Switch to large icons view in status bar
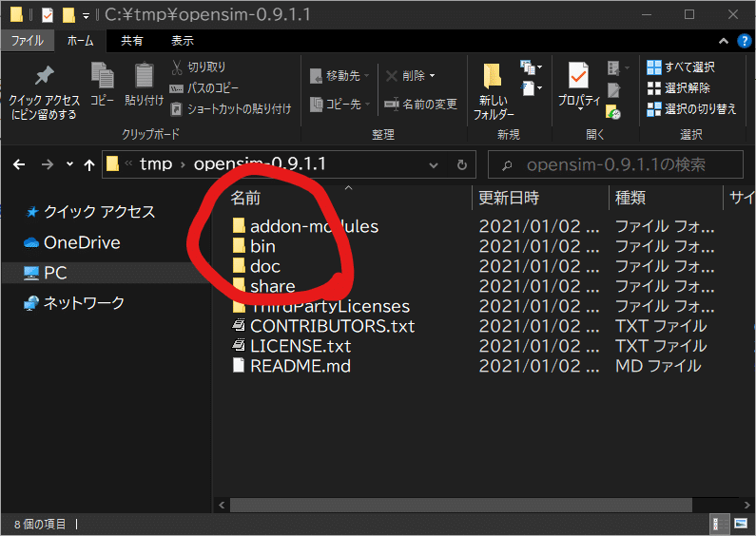The height and width of the screenshot is (536, 756). pos(740,524)
